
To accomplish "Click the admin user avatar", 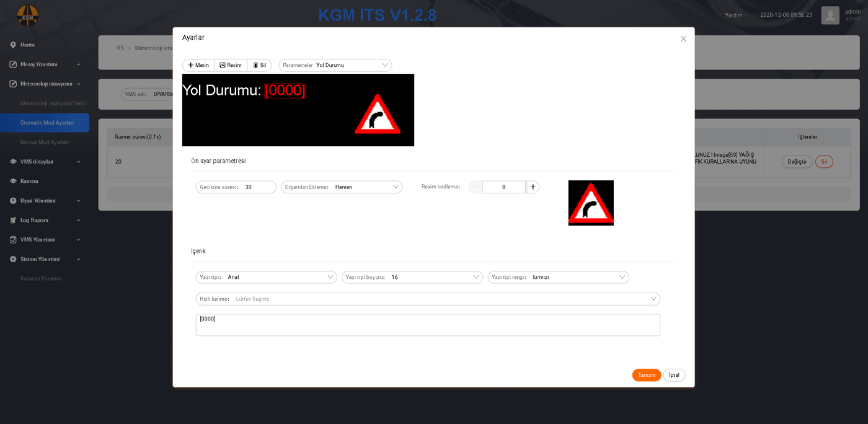I will click(x=830, y=15).
